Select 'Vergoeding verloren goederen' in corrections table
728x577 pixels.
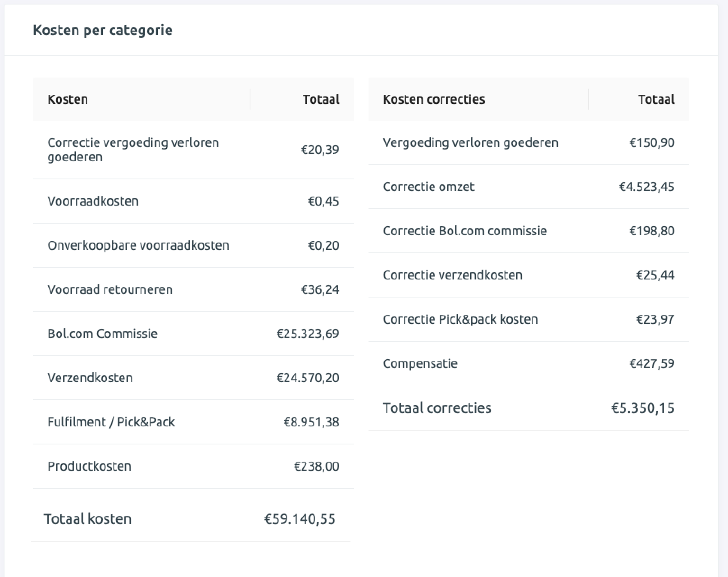(x=470, y=143)
